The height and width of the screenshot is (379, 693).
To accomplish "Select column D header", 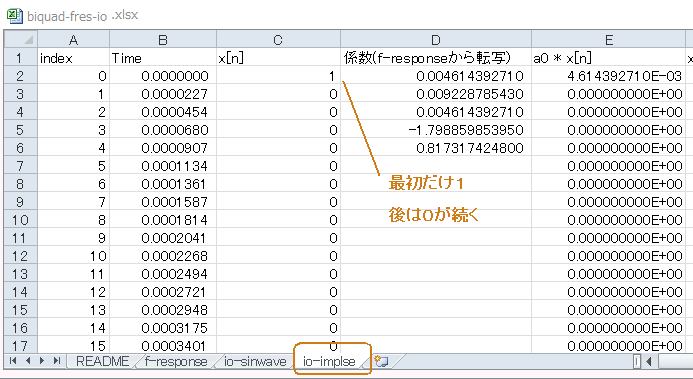I will pyautogui.click(x=435, y=40).
